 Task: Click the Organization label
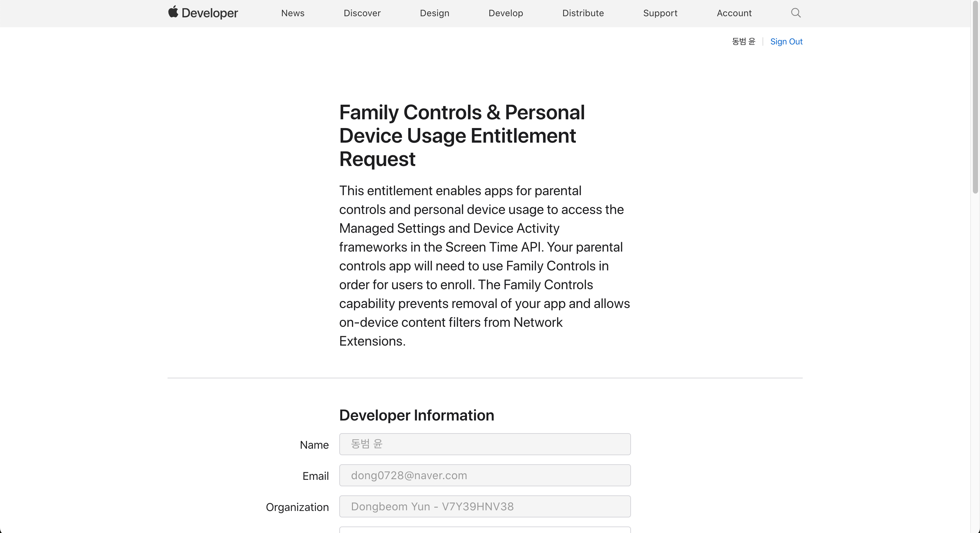coord(297,507)
